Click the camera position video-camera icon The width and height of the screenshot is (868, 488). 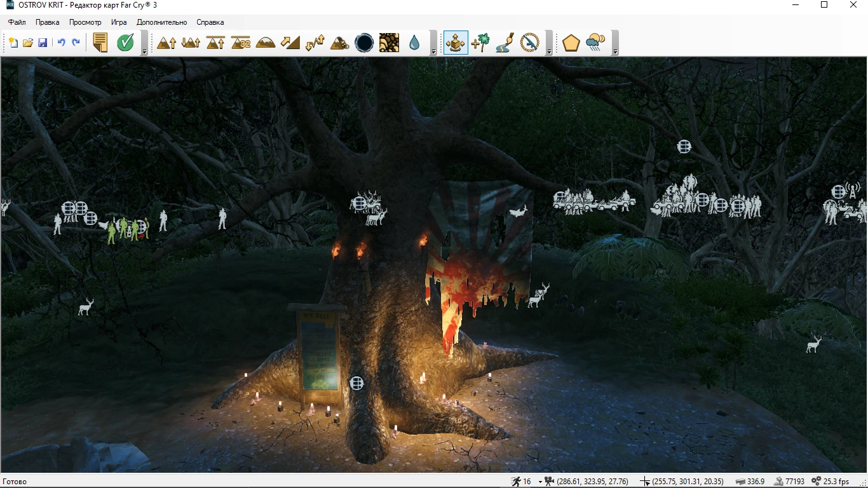550,482
